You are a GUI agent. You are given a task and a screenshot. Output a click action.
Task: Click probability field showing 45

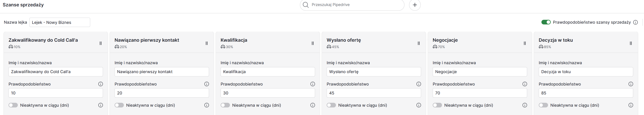click(373, 93)
